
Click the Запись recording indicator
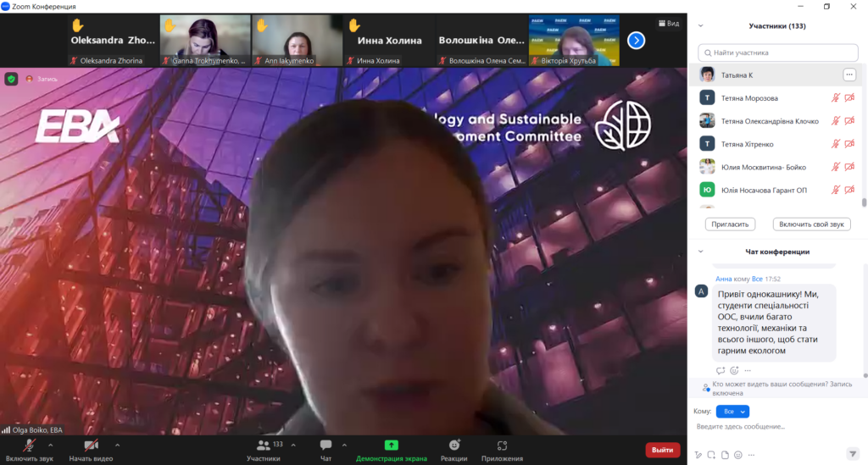42,79
